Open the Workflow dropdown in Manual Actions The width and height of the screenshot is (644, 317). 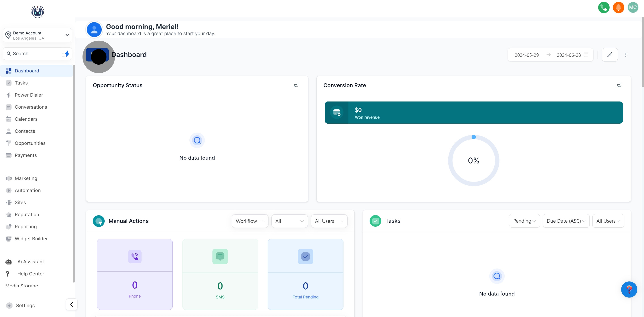[250, 221]
